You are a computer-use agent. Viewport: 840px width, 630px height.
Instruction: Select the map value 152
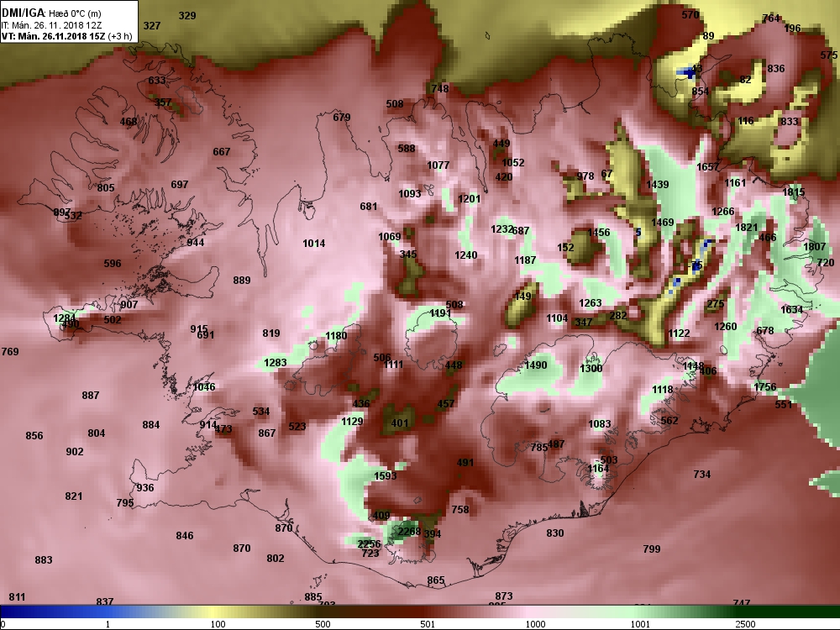(x=565, y=247)
